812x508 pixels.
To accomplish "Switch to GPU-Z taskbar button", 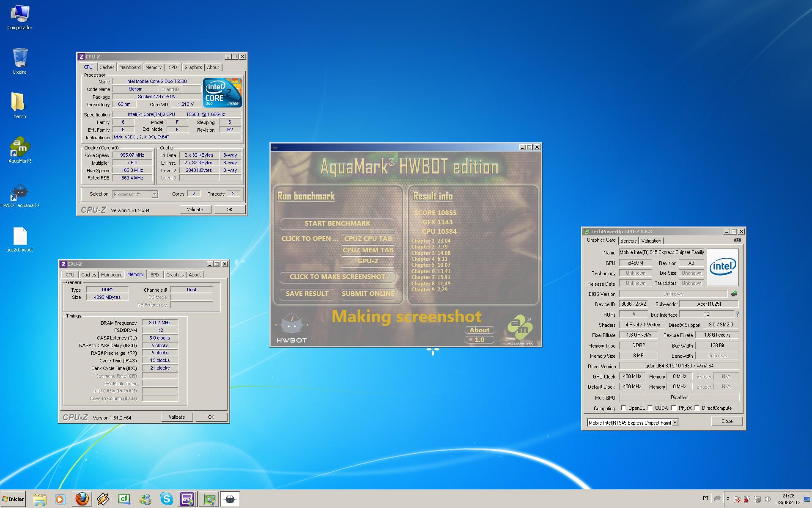I will click(209, 499).
